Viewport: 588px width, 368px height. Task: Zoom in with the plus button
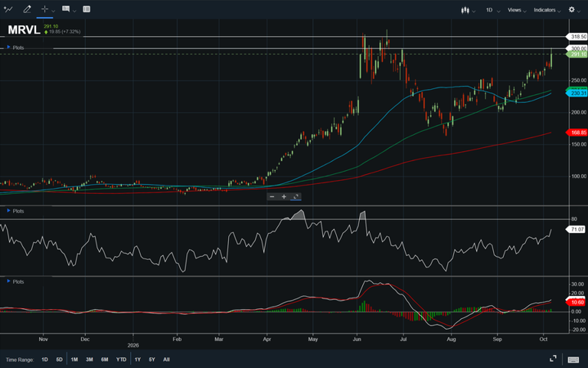(284, 197)
